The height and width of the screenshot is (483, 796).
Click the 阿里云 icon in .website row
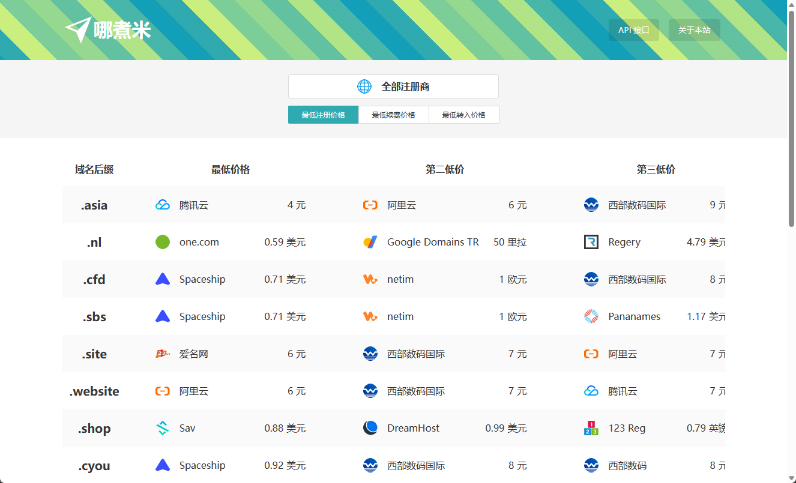click(x=162, y=391)
